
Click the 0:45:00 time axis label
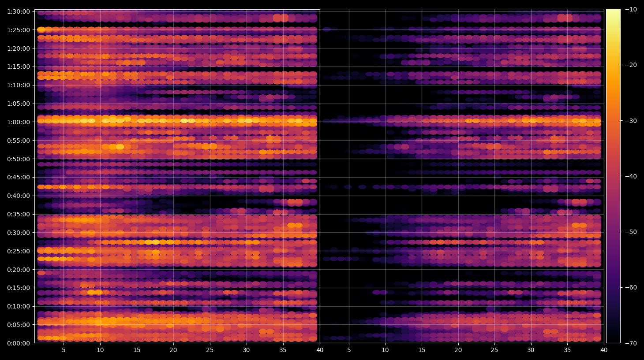19,177
